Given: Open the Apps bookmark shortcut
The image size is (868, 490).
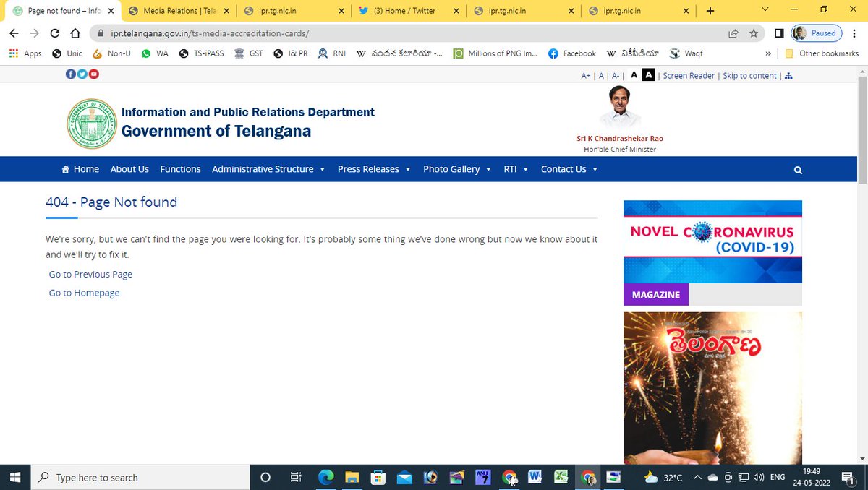Looking at the screenshot, I should [25, 53].
